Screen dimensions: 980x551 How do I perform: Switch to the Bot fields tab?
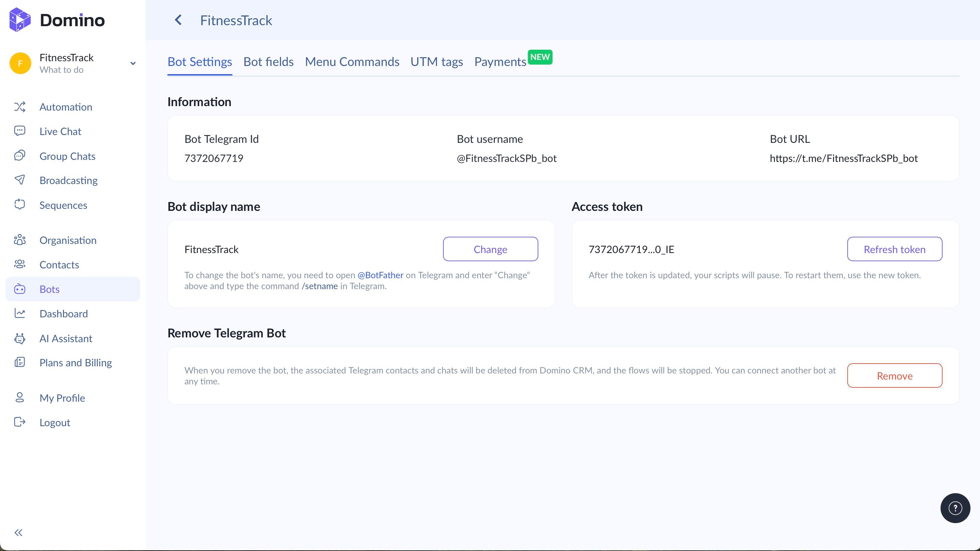(x=268, y=62)
